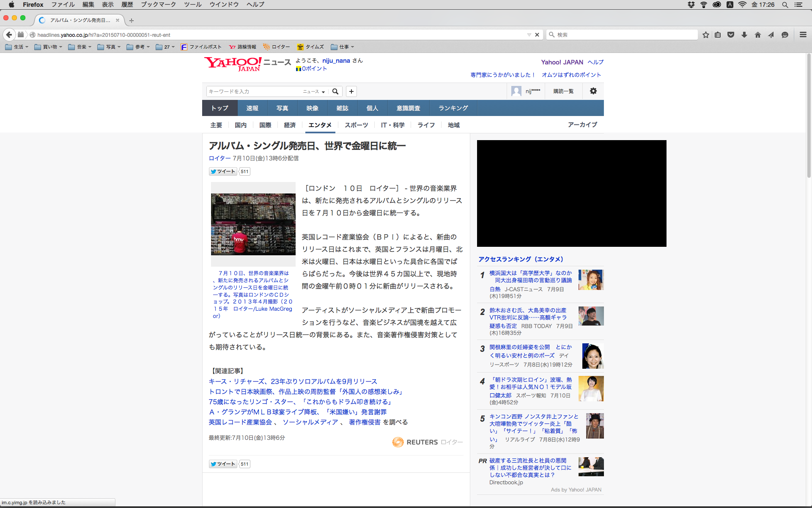Open Yahoo News settings gear

(x=593, y=91)
